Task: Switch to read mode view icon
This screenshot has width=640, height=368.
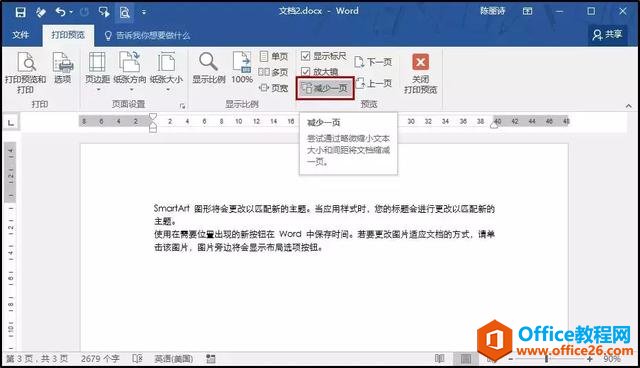Action: (x=439, y=359)
